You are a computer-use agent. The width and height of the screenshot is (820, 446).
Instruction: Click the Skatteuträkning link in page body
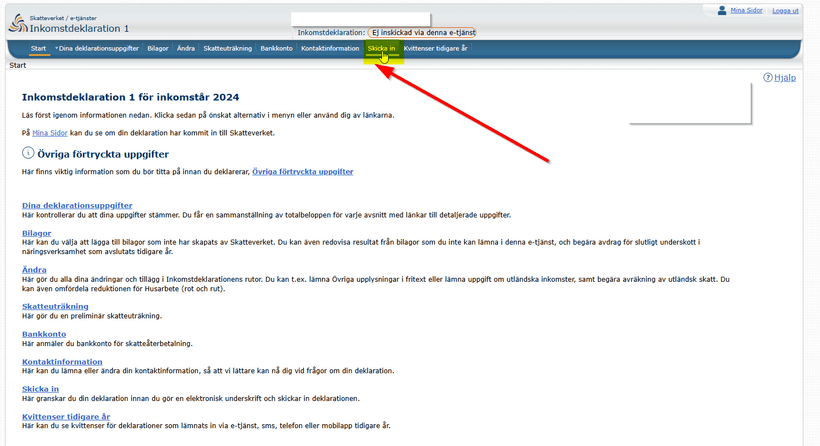(55, 306)
